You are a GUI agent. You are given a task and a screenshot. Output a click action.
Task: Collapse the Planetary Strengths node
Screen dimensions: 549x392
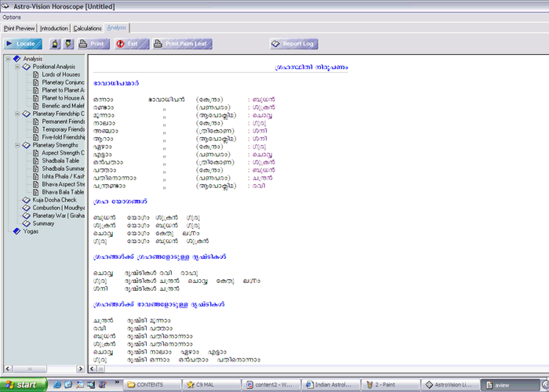coord(17,145)
